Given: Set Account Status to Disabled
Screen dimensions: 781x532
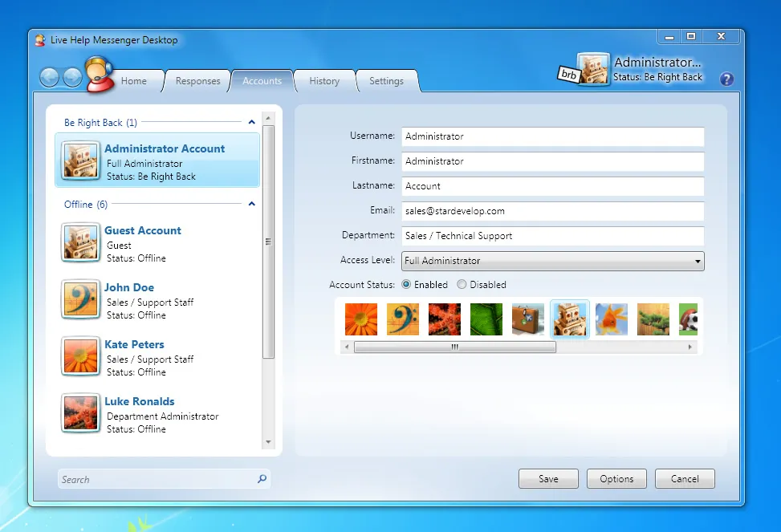Looking at the screenshot, I should point(462,285).
